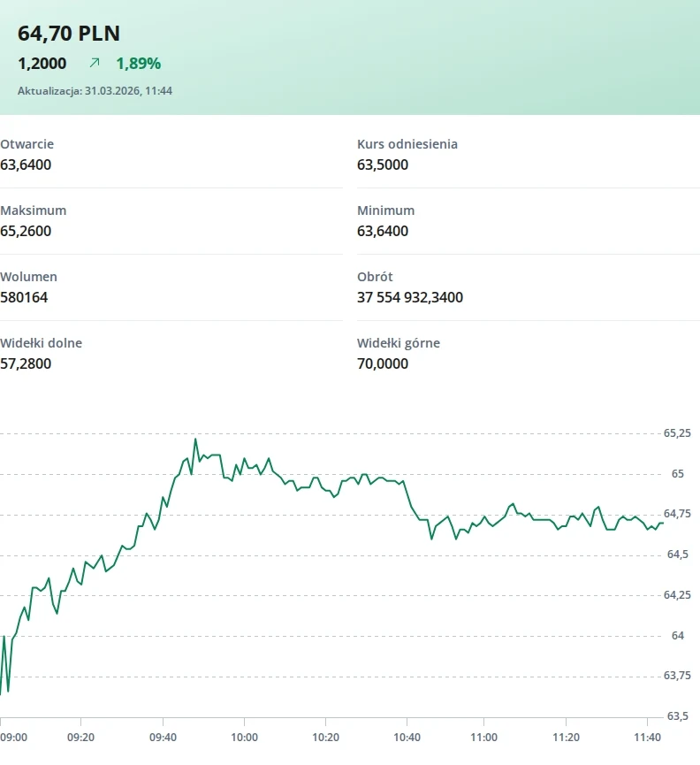Image resolution: width=700 pixels, height=765 pixels.
Task: Click the Minimum label
Action: click(x=385, y=210)
